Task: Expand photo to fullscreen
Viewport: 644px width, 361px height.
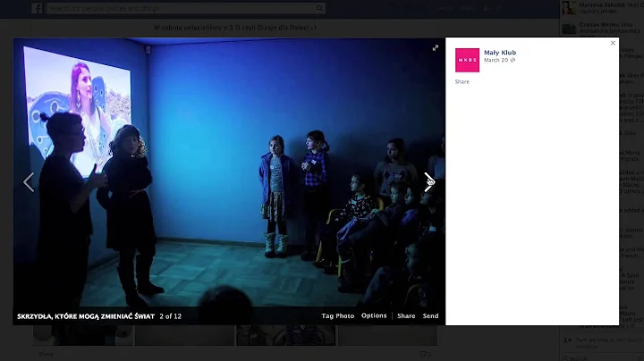Action: (x=436, y=48)
